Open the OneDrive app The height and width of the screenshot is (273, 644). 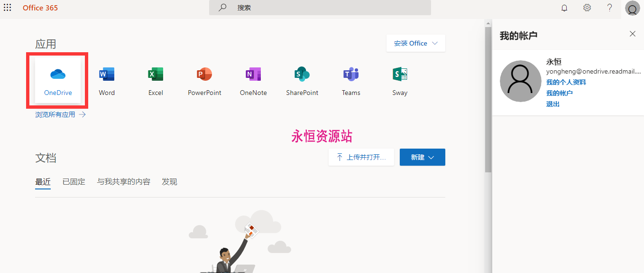58,81
